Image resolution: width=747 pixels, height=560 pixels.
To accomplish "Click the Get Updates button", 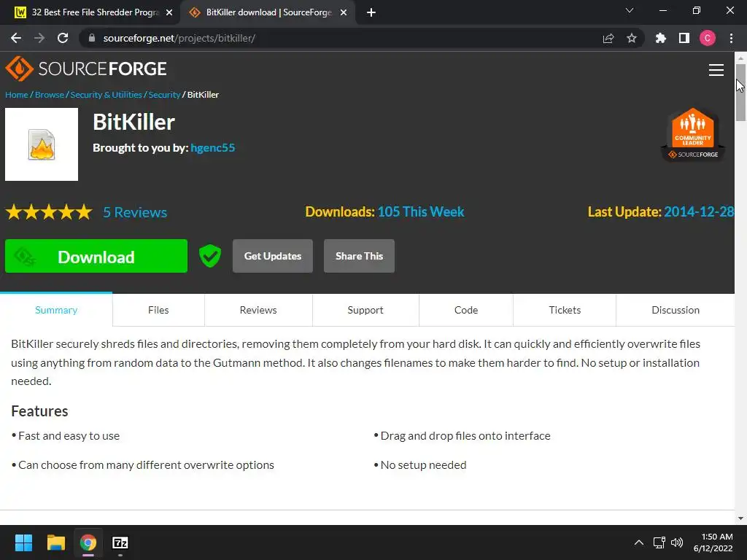I will (273, 256).
